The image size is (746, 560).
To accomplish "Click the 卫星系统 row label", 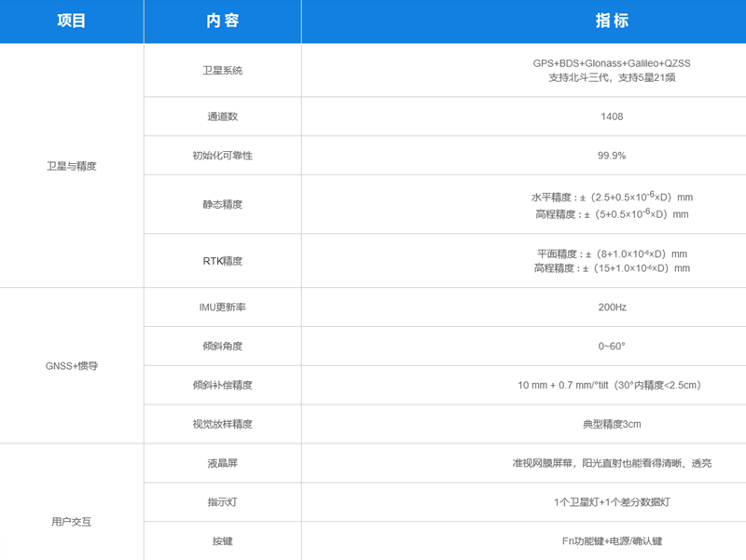I will click(223, 71).
